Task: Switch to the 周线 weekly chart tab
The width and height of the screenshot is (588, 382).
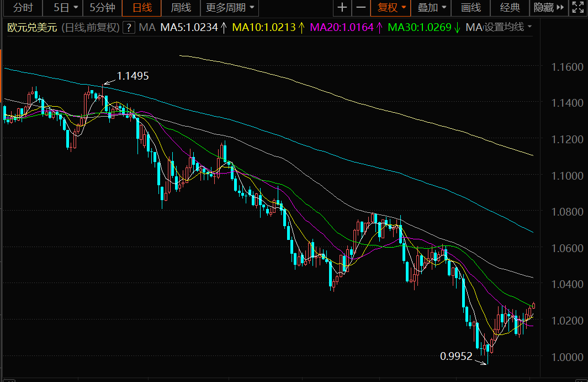Action: 181,8
